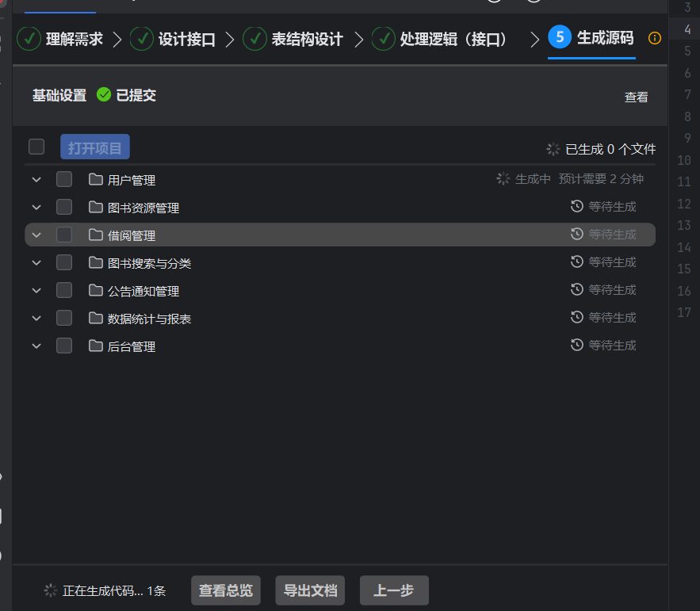Collapse the 公告通知管理 tree node
This screenshot has height=611, width=700.
[36, 290]
